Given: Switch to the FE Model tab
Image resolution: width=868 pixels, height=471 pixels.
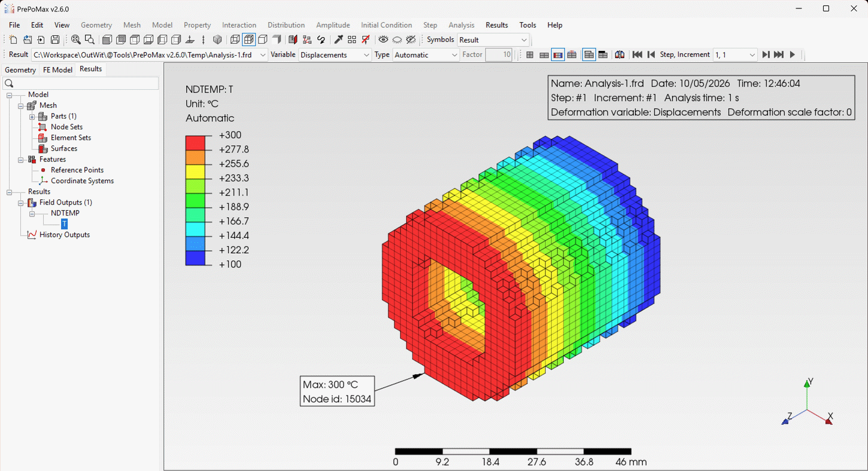Looking at the screenshot, I should point(57,69).
